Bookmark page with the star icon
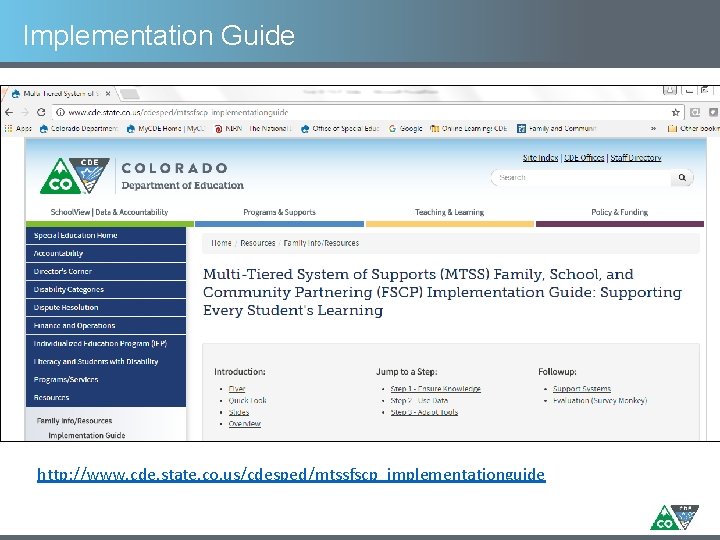This screenshot has height=540, width=720. [x=675, y=112]
